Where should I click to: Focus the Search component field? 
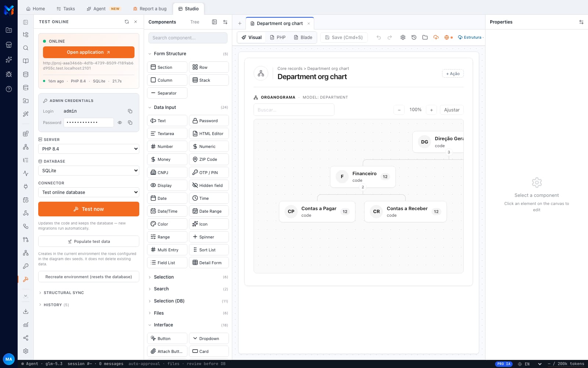(188, 38)
